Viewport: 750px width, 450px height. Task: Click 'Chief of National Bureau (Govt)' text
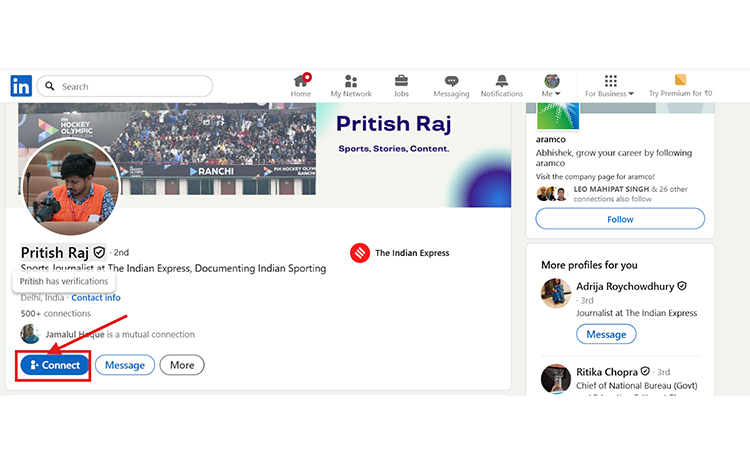tap(637, 385)
